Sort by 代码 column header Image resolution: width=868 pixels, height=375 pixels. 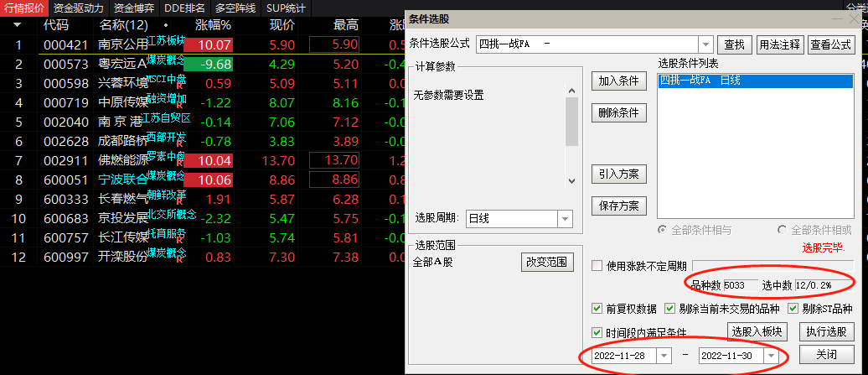[56, 25]
